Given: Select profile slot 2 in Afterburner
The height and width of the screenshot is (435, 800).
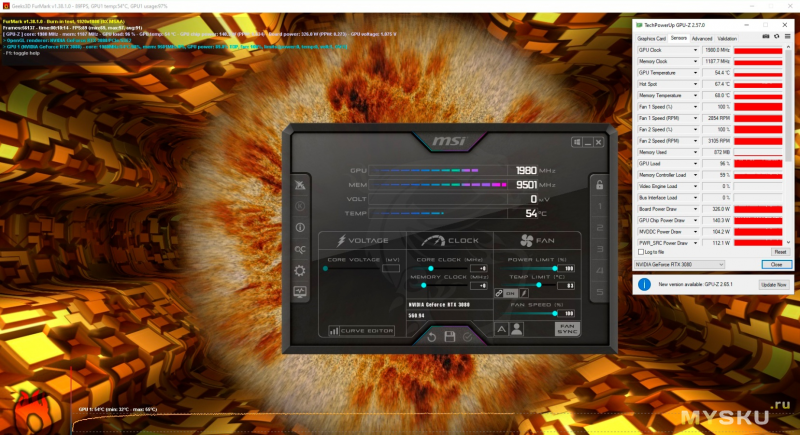Looking at the screenshot, I should 600,227.
